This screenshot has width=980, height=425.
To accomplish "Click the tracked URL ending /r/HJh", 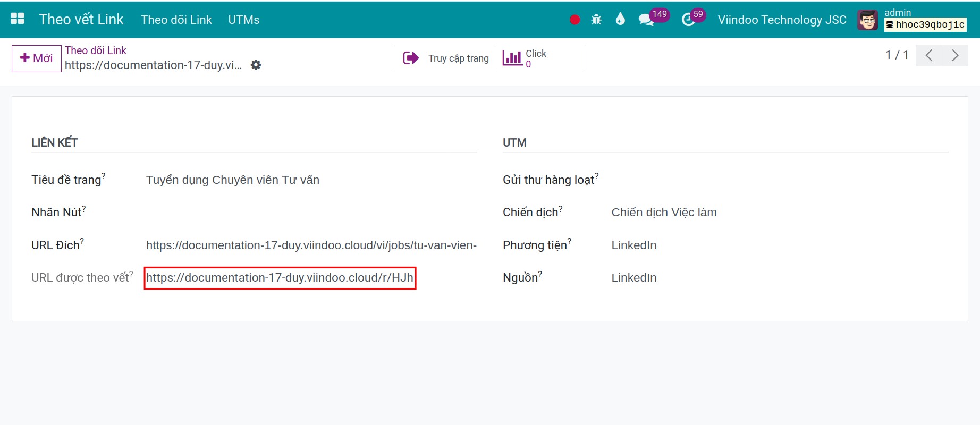I will point(280,277).
